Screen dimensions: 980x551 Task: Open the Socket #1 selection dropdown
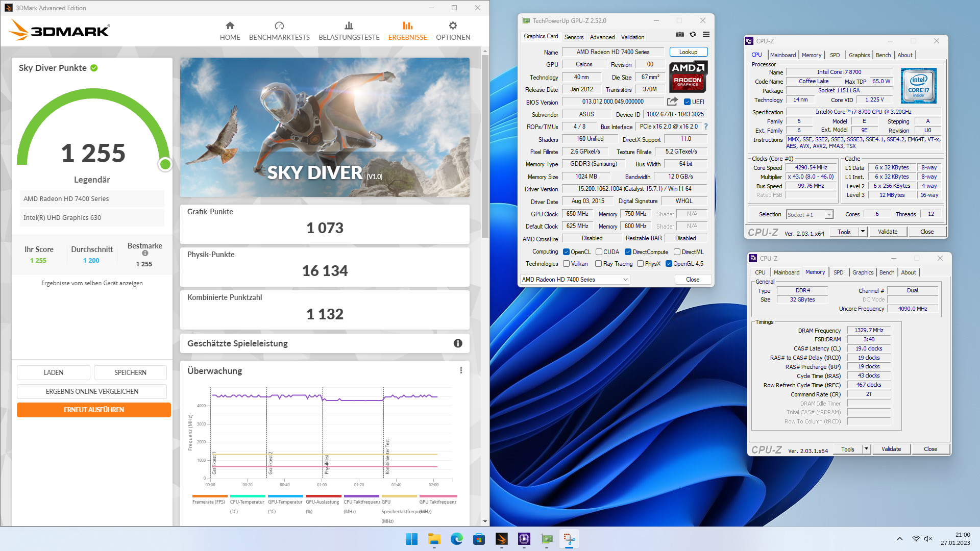810,215
